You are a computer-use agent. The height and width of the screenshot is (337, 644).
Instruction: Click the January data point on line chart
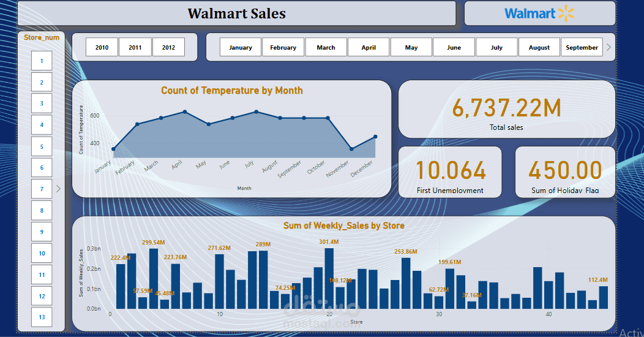click(x=113, y=149)
